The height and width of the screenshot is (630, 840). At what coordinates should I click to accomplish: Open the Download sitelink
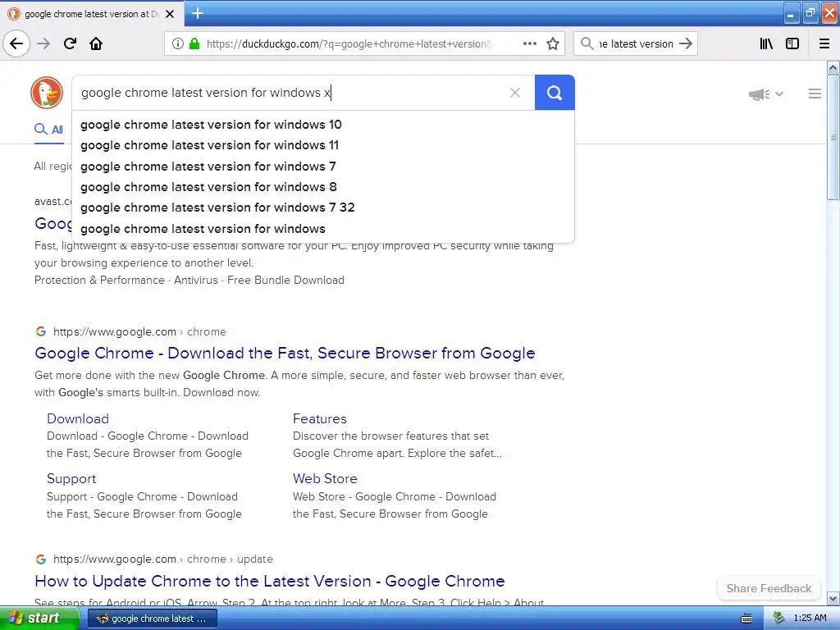(78, 418)
